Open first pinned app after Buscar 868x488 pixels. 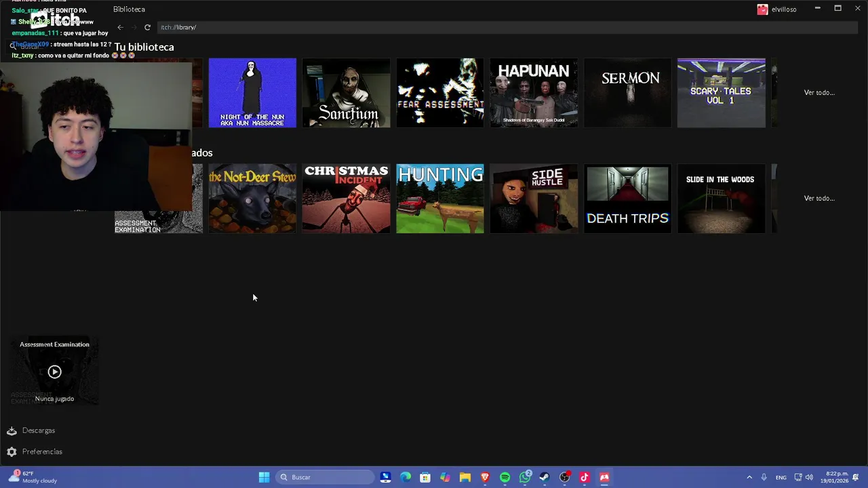[385, 477]
